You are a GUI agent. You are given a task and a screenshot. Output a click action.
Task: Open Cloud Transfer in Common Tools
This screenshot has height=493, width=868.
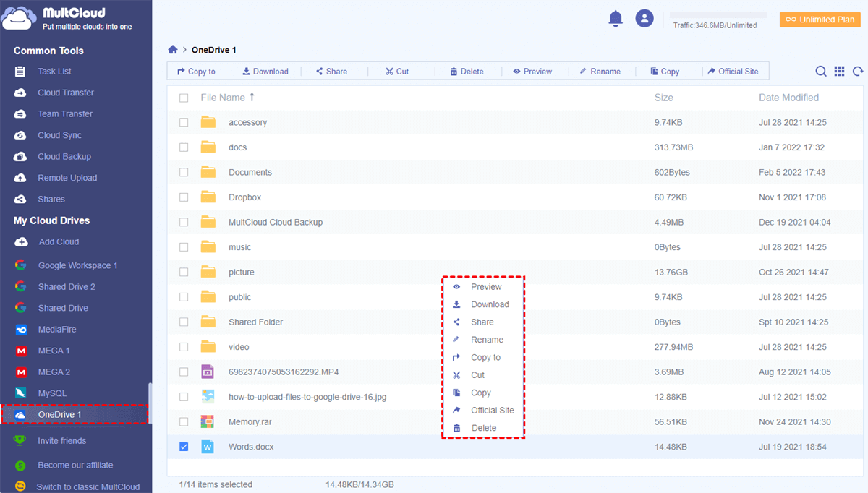click(65, 93)
